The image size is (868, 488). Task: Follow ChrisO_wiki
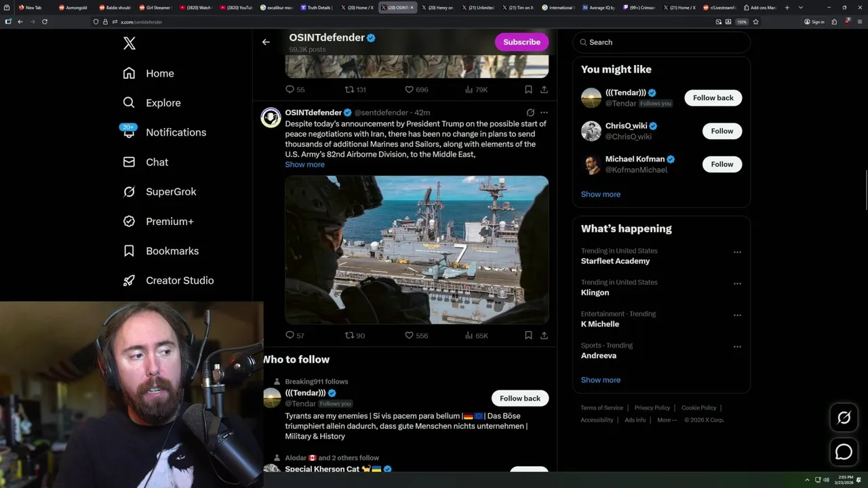[x=722, y=131]
